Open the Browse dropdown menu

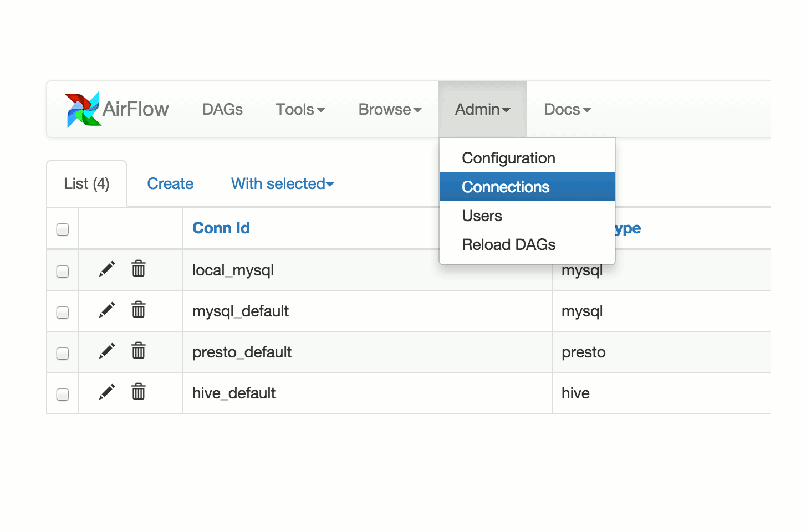(x=389, y=109)
